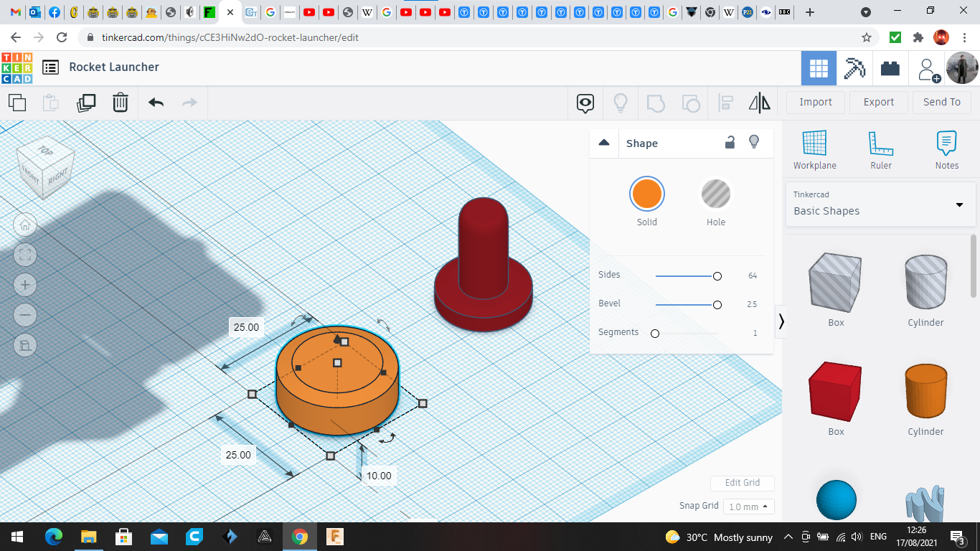Toggle the notes visibility eye icon

pyautogui.click(x=585, y=103)
